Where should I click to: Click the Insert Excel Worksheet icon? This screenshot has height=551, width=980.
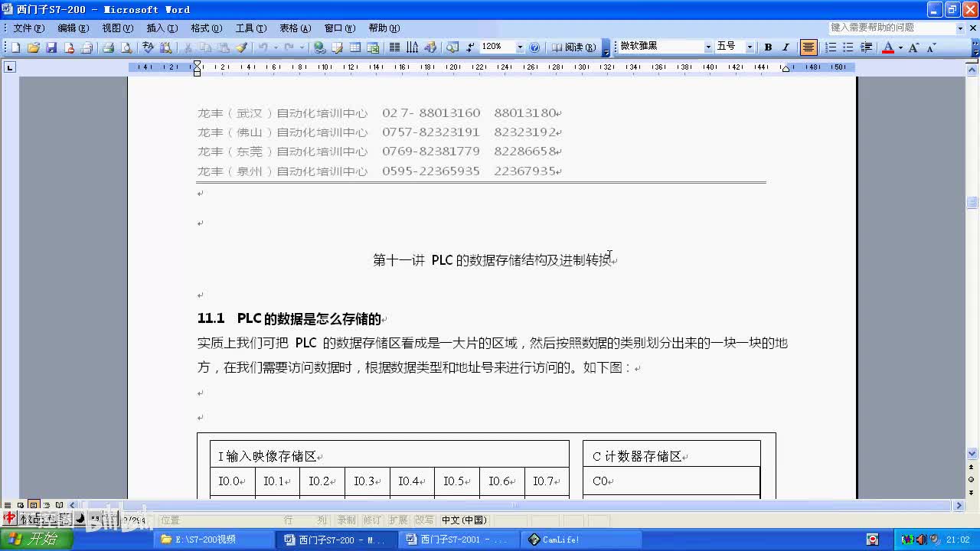click(x=373, y=47)
